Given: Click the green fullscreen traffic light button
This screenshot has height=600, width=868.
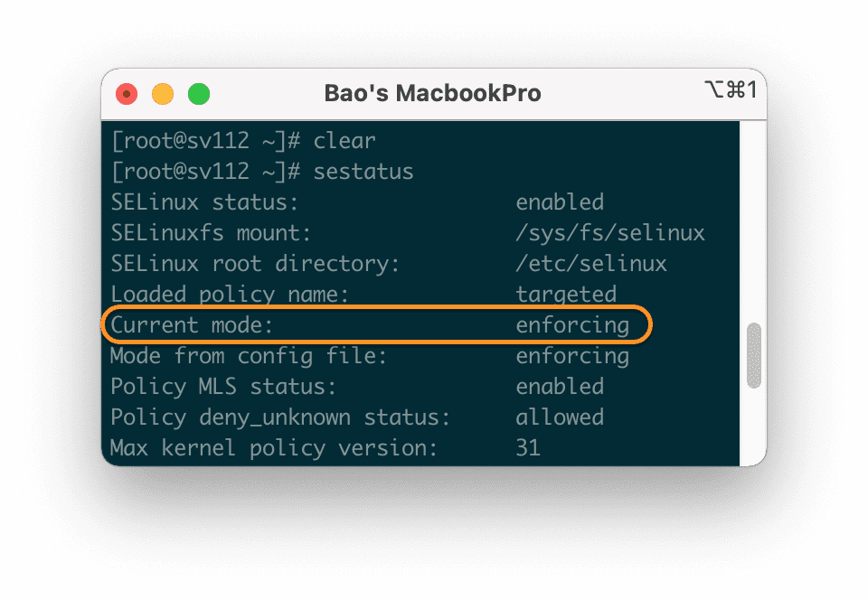Looking at the screenshot, I should [x=199, y=93].
